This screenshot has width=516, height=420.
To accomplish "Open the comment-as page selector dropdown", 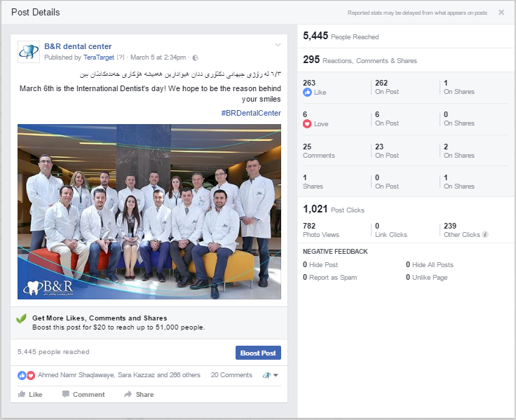I will [x=271, y=375].
